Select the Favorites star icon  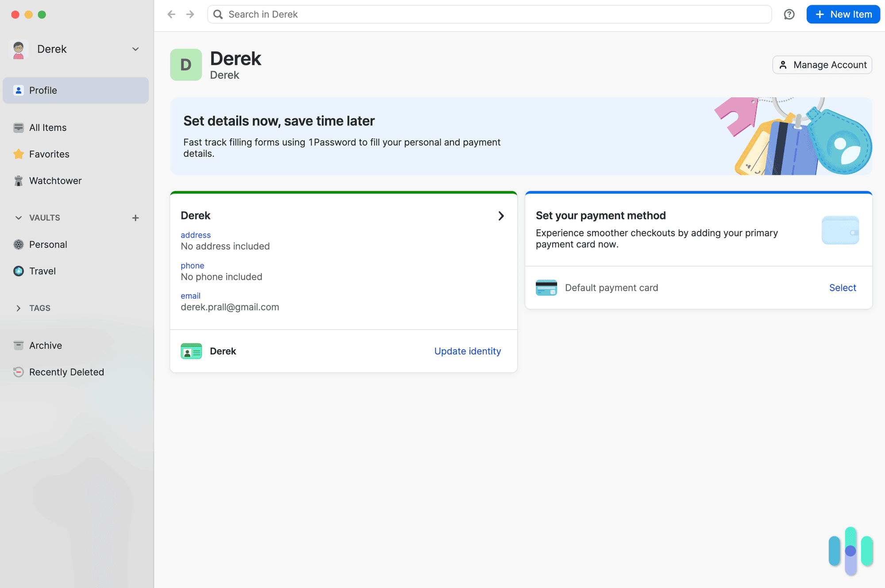click(18, 154)
